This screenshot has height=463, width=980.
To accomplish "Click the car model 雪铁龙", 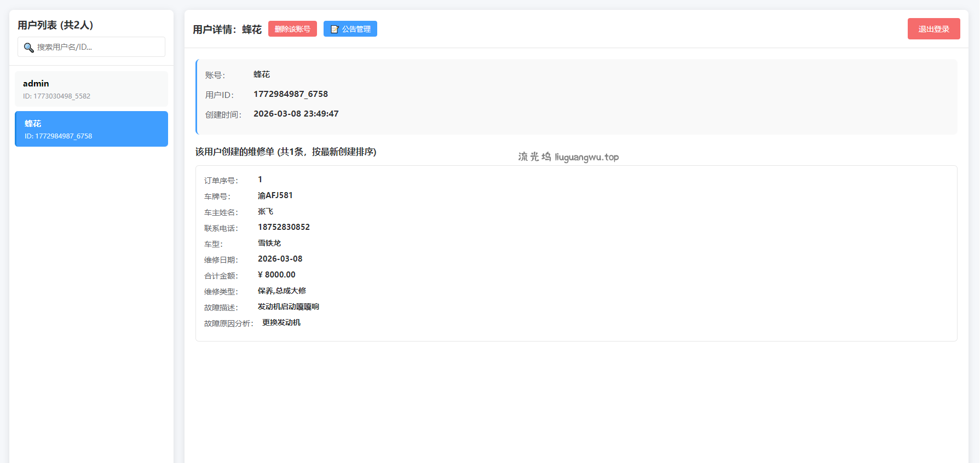I will (269, 243).
